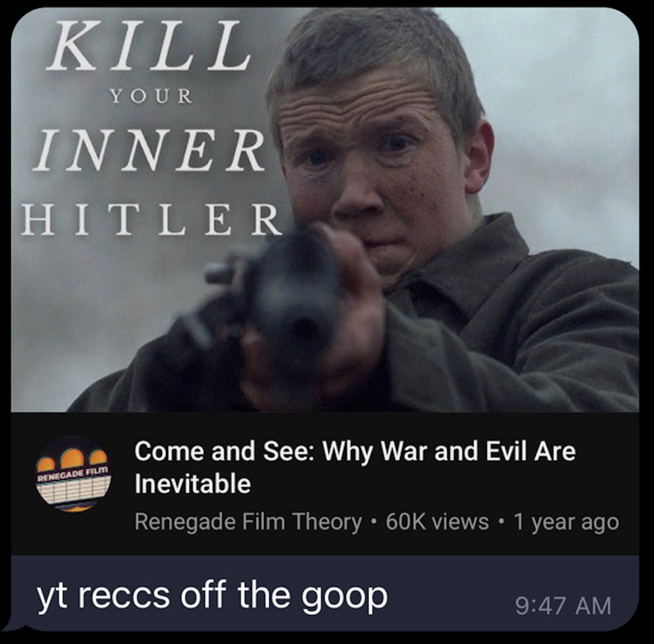Select the dark link preview info panel
Viewport: 654px width, 644px height.
click(325, 483)
